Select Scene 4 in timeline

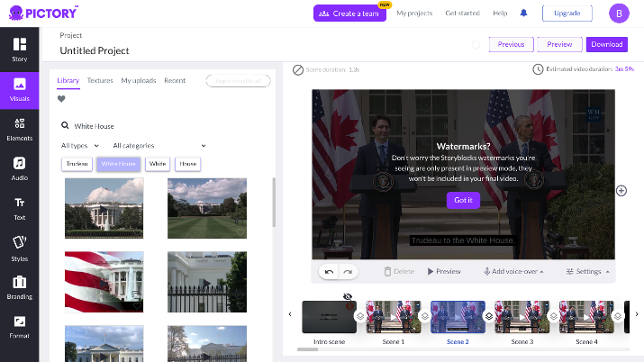click(586, 316)
